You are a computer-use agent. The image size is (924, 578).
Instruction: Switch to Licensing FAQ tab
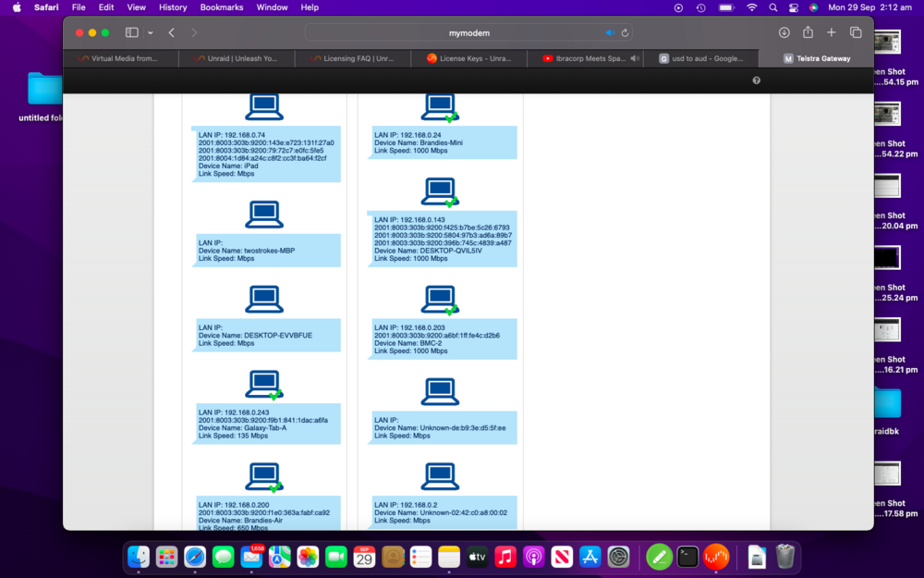point(353,58)
